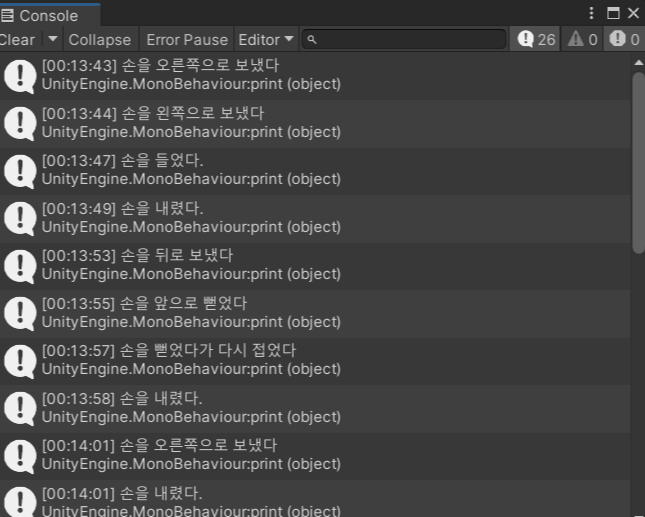645x517 pixels.
Task: Click info icon of 00:13:44 log
Action: (x=20, y=124)
